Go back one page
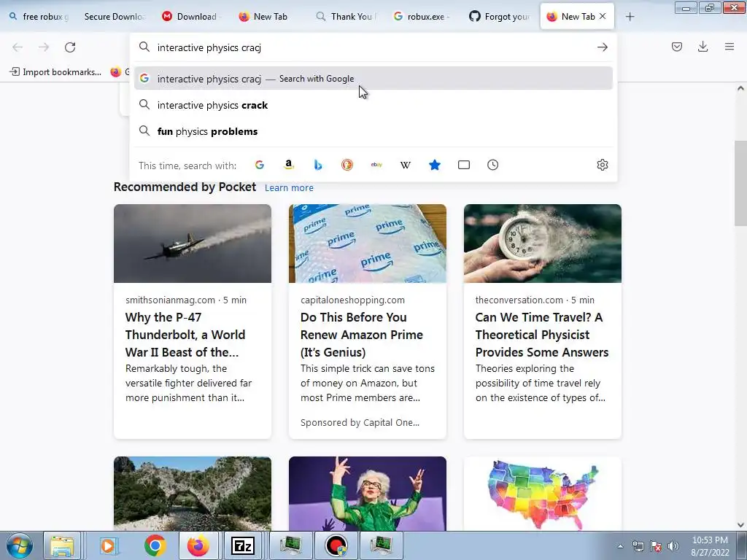The width and height of the screenshot is (747, 560). (x=18, y=47)
